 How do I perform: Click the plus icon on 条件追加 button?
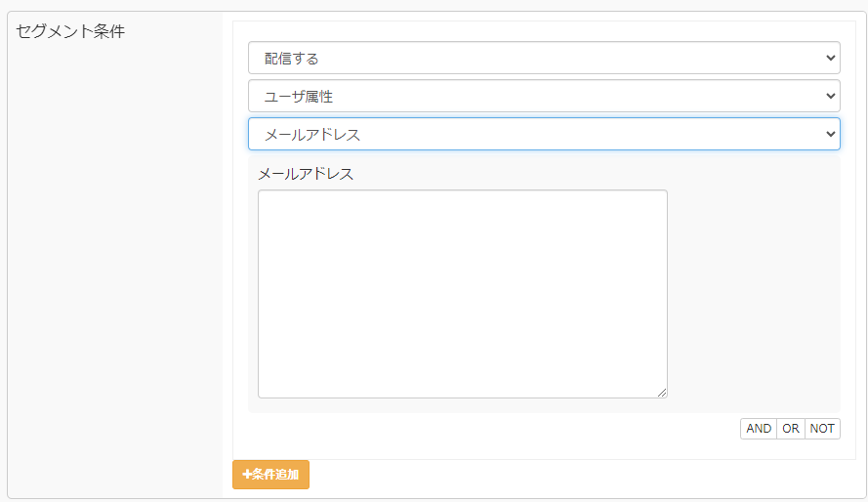(247, 475)
